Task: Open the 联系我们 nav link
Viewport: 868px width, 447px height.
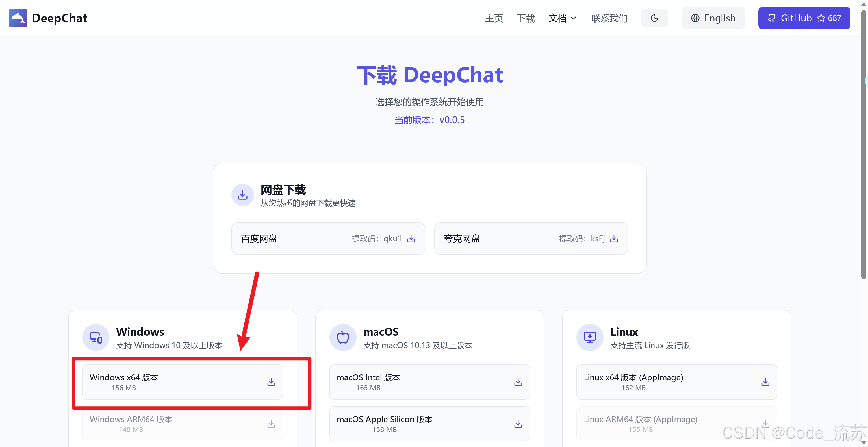Action: (609, 18)
